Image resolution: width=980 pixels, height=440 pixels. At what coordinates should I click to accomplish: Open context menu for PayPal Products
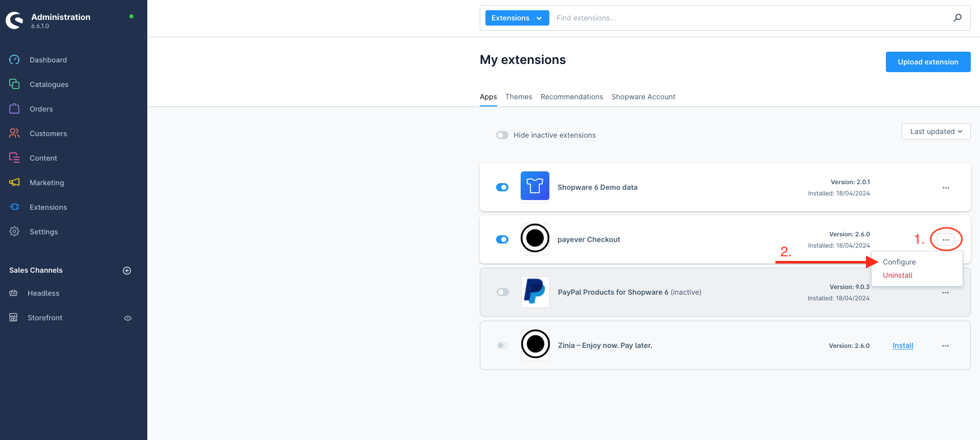pyautogui.click(x=945, y=293)
